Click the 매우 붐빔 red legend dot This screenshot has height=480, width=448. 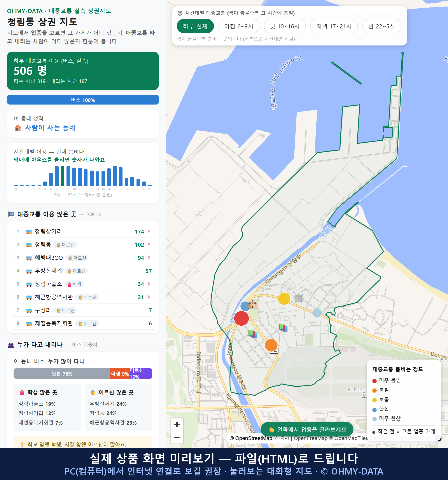click(x=374, y=381)
